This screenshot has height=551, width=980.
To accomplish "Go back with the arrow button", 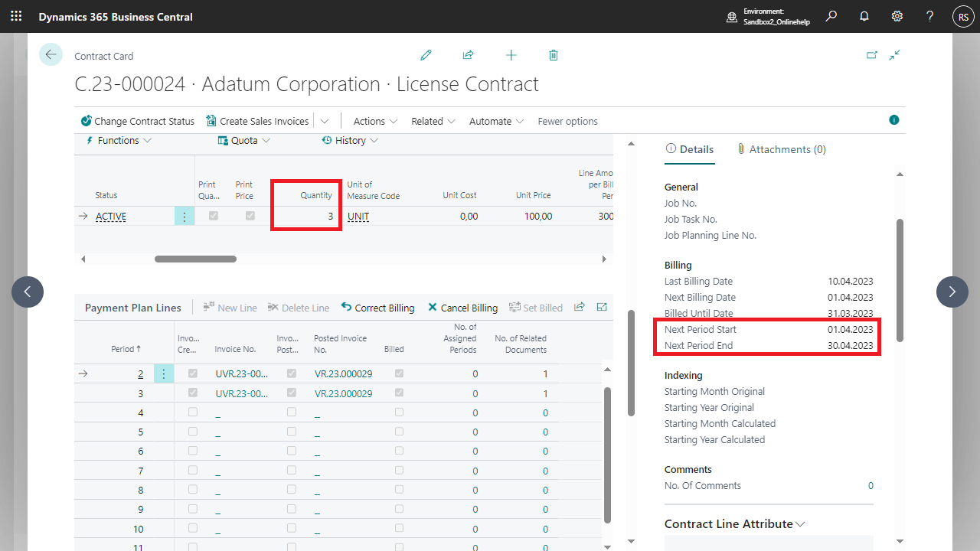I will 51,54.
